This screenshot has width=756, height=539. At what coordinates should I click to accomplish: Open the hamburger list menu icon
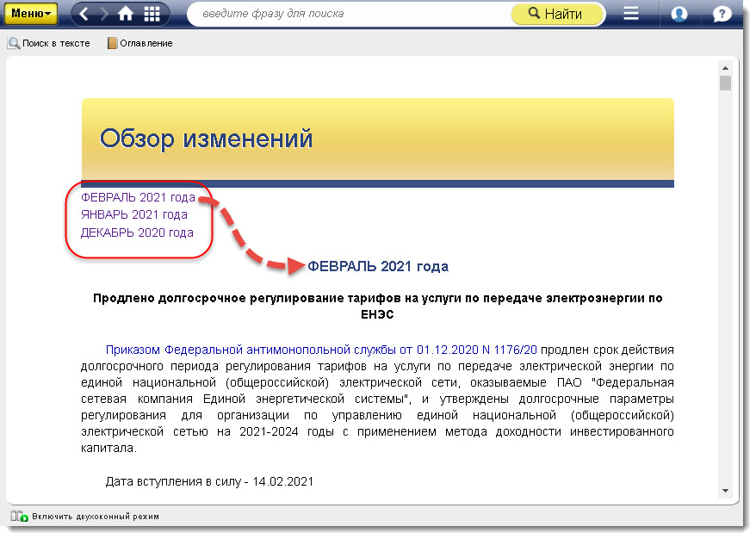click(631, 14)
